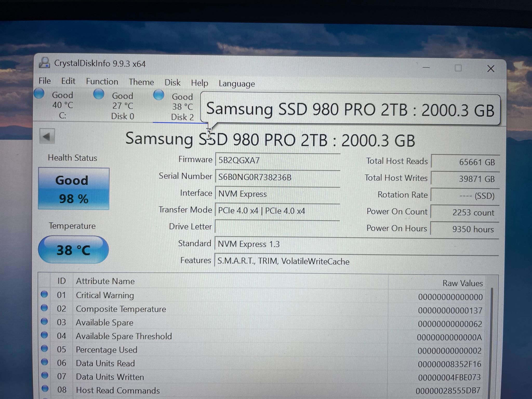Open the Edit menu
This screenshot has width=532, height=399.
click(x=68, y=81)
